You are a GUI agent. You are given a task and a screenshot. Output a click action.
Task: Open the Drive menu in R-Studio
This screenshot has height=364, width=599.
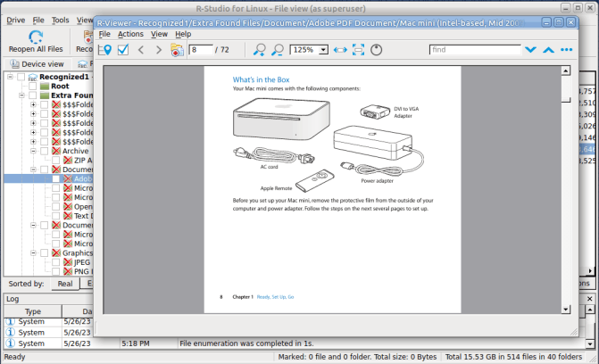click(16, 20)
